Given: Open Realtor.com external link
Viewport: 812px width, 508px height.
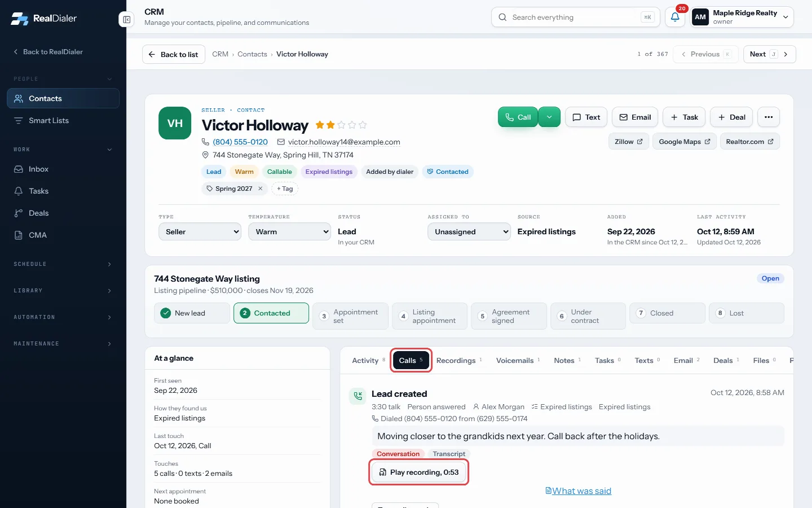Looking at the screenshot, I should click(x=750, y=142).
